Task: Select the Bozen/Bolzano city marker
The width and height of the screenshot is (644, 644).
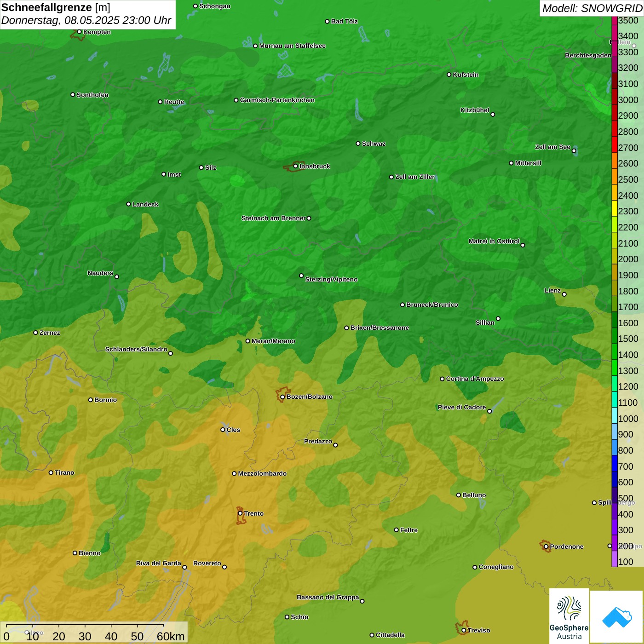Action: 282,397
